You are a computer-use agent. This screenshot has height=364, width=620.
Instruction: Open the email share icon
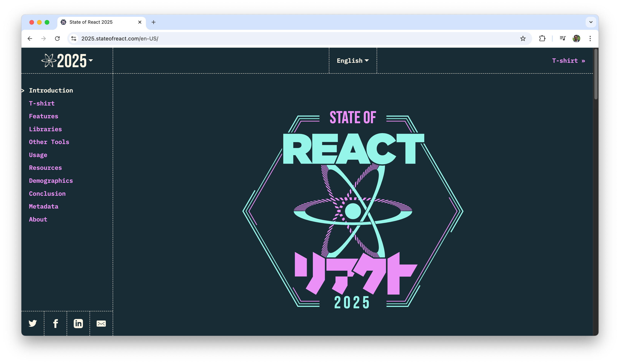click(x=101, y=323)
